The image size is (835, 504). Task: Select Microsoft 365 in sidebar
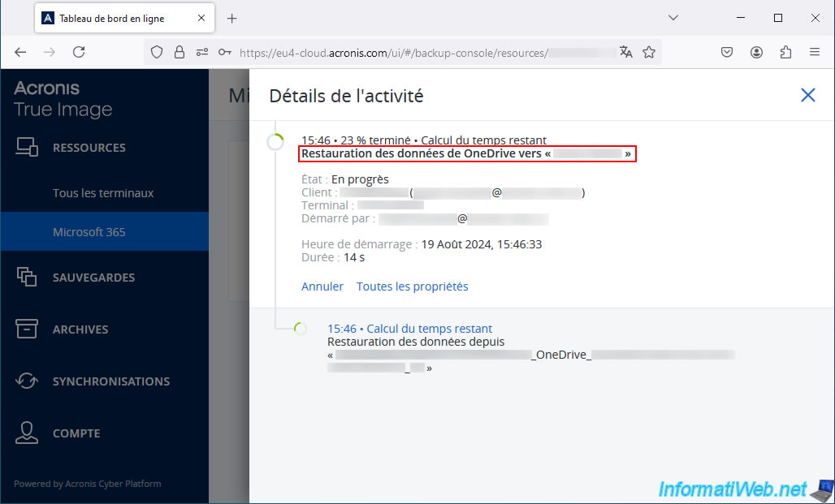pyautogui.click(x=104, y=231)
